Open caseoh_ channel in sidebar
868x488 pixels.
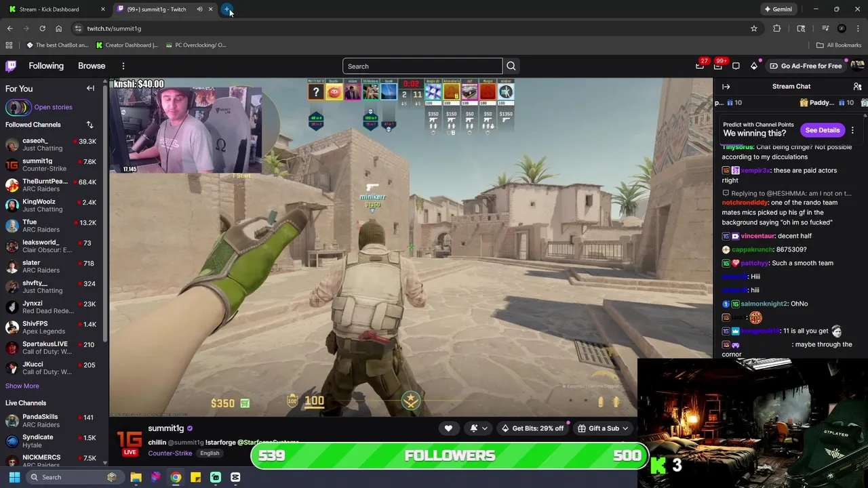click(x=51, y=144)
